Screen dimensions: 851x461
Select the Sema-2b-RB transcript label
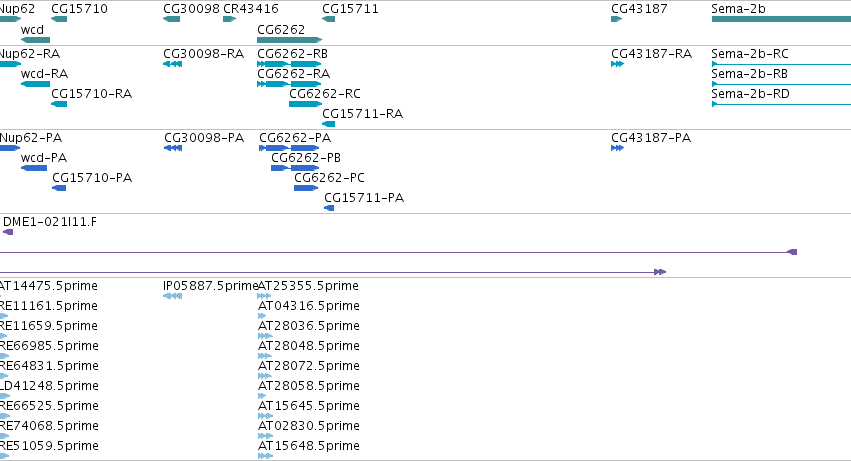(x=749, y=74)
